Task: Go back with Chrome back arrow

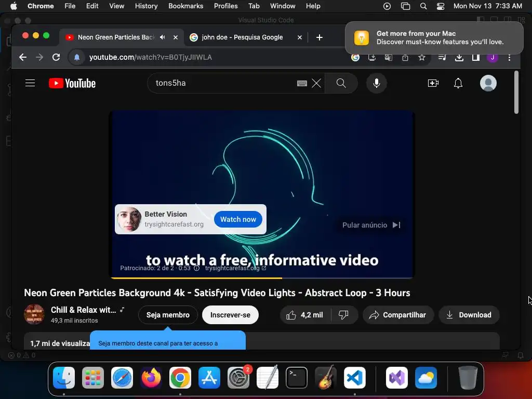Action: point(23,57)
